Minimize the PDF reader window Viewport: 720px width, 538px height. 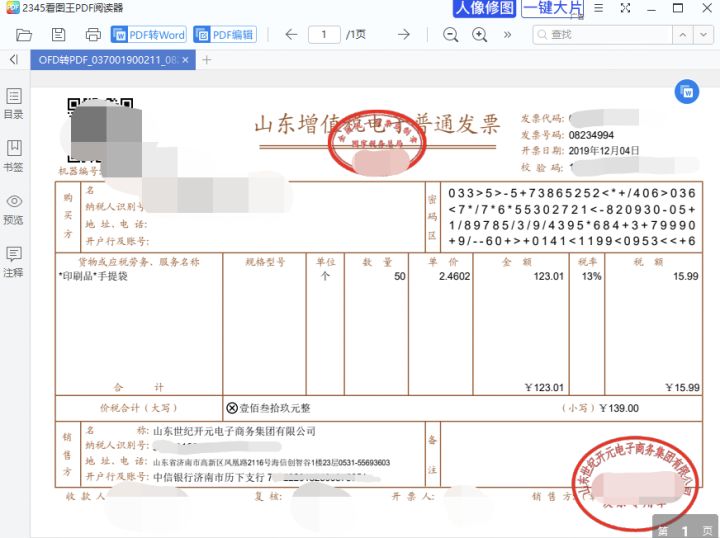(651, 8)
